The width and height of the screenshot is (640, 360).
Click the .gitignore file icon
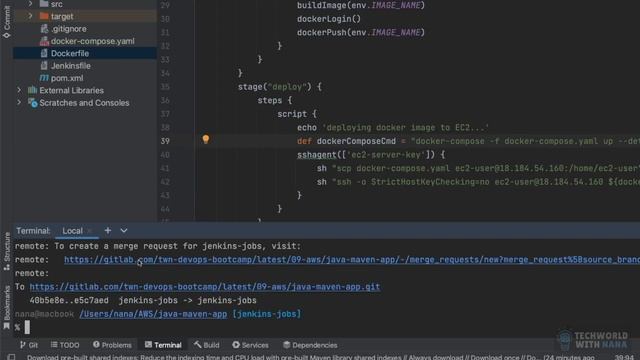[44, 29]
